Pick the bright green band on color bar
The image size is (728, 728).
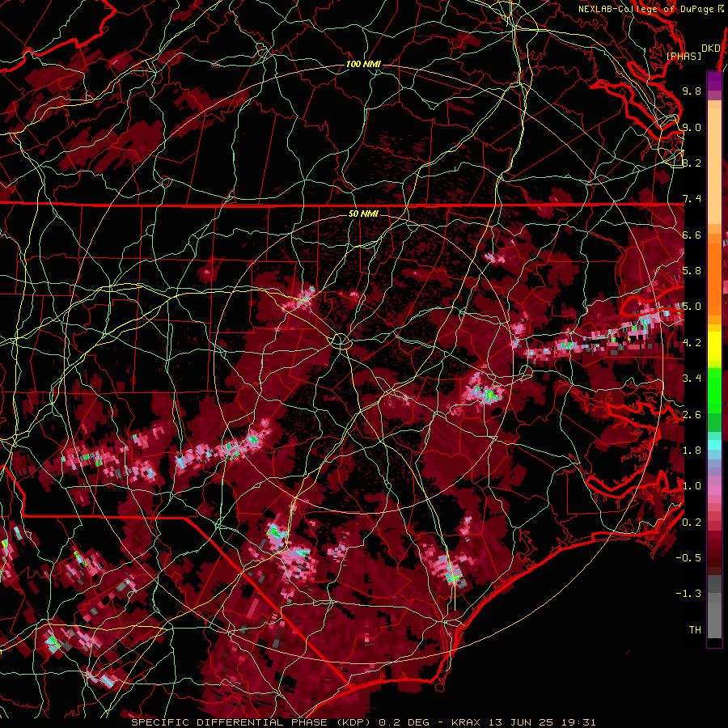pos(714,390)
